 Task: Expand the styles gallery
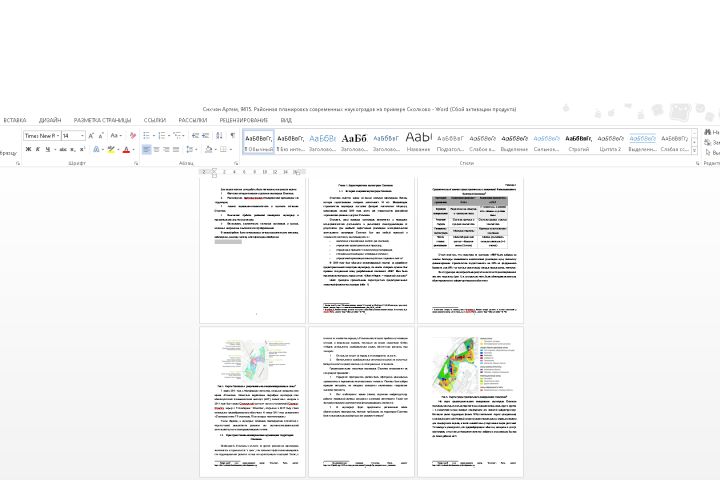pyautogui.click(x=694, y=150)
